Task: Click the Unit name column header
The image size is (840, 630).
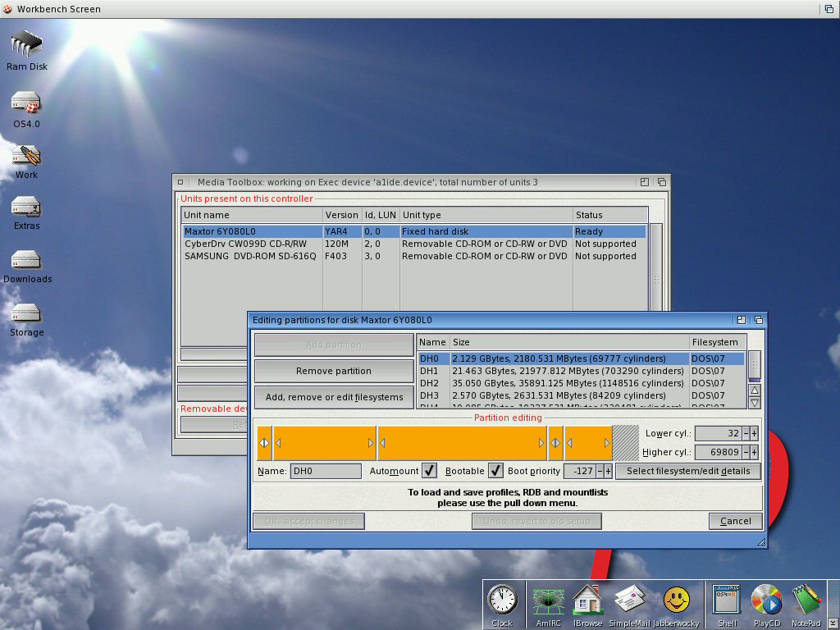Action: [x=252, y=215]
